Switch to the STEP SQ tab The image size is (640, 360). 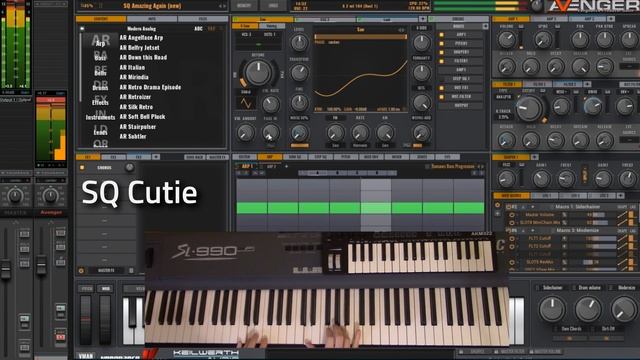(320, 157)
